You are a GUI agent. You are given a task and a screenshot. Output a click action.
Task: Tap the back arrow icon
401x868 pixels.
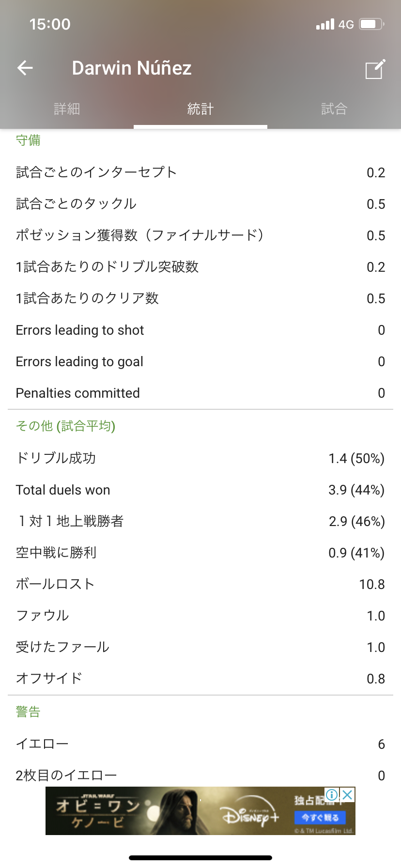coord(25,68)
